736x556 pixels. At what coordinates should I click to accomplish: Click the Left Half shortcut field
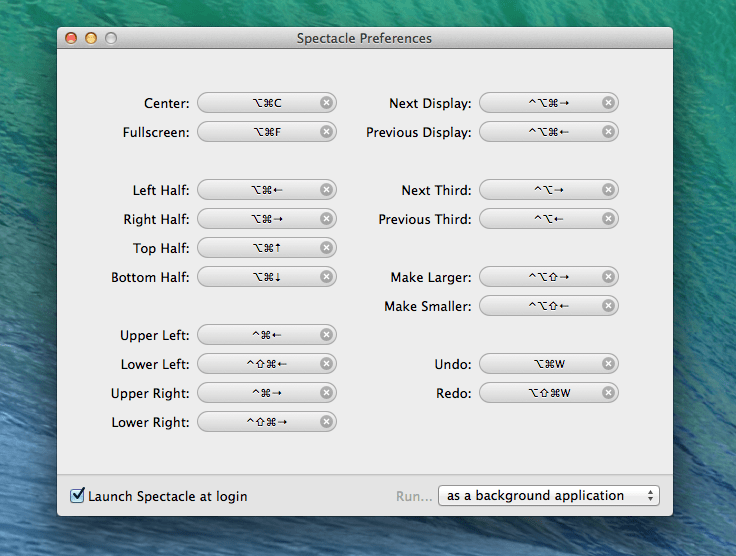pyautogui.click(x=267, y=190)
